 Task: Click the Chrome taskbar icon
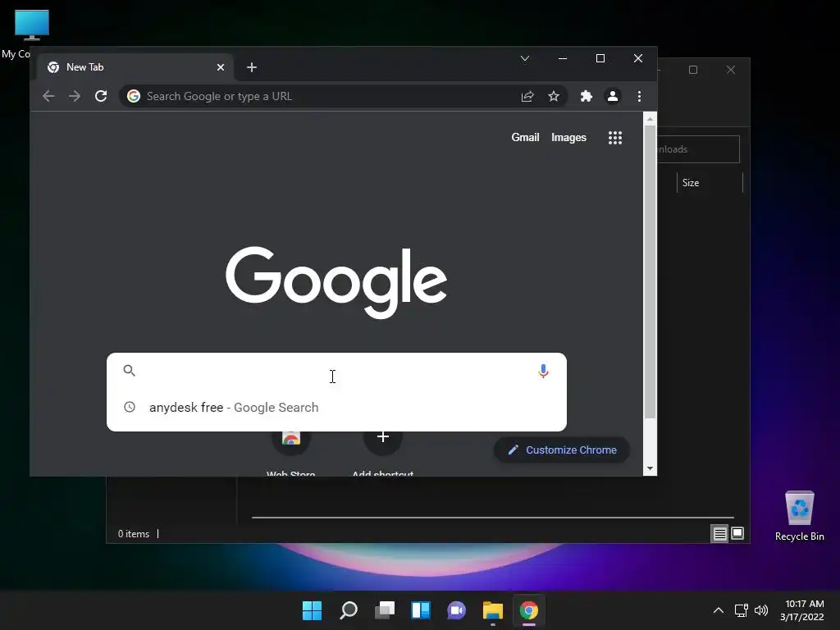(529, 610)
